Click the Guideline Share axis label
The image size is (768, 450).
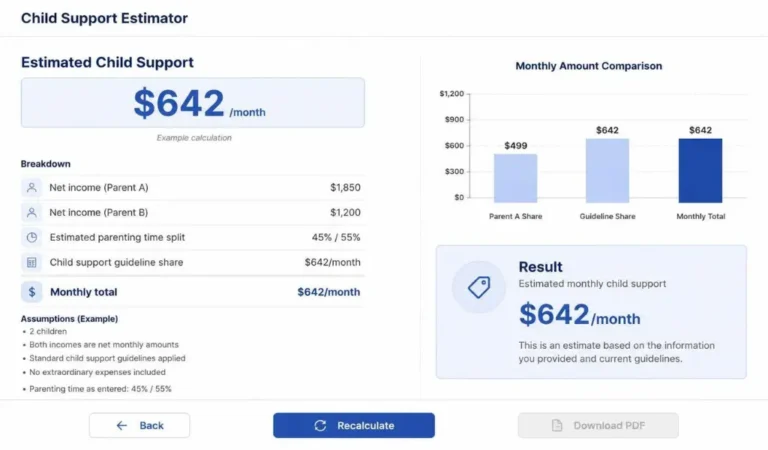click(607, 216)
